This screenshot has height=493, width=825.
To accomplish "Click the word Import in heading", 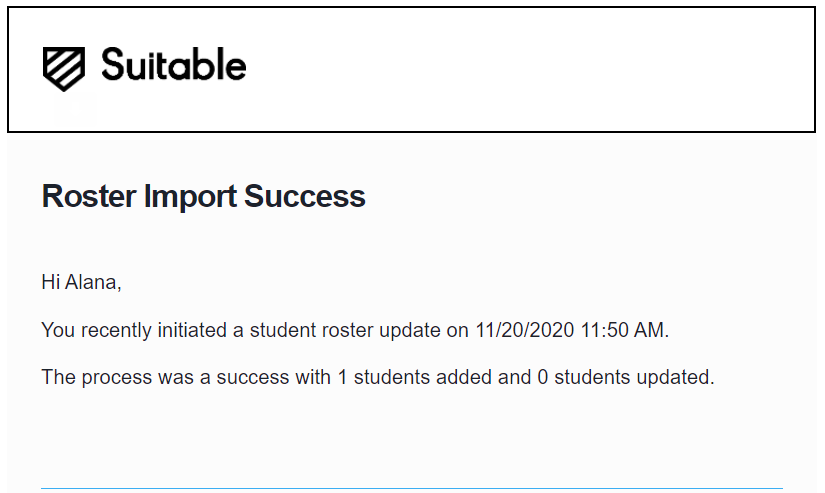I will pos(190,197).
